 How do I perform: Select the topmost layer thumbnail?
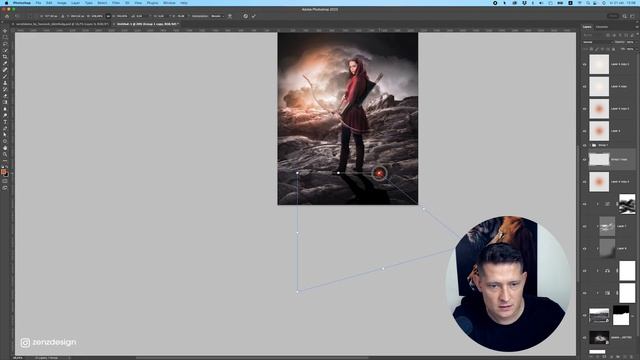(599, 64)
